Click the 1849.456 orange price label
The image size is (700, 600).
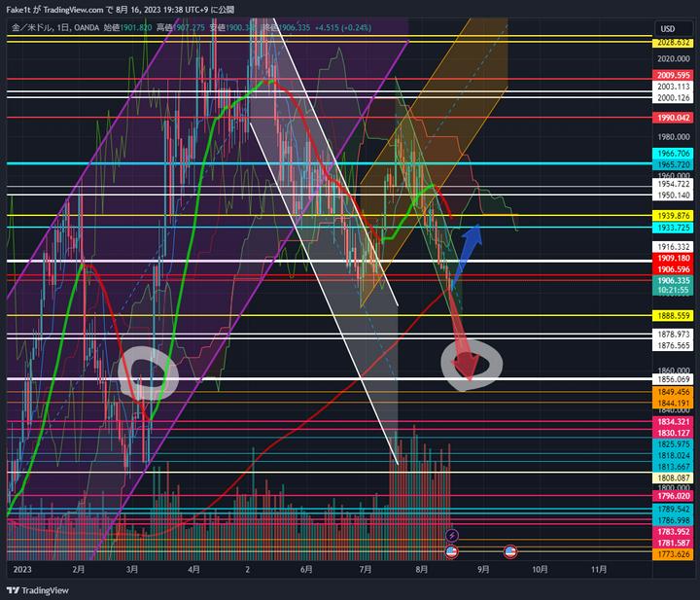672,391
